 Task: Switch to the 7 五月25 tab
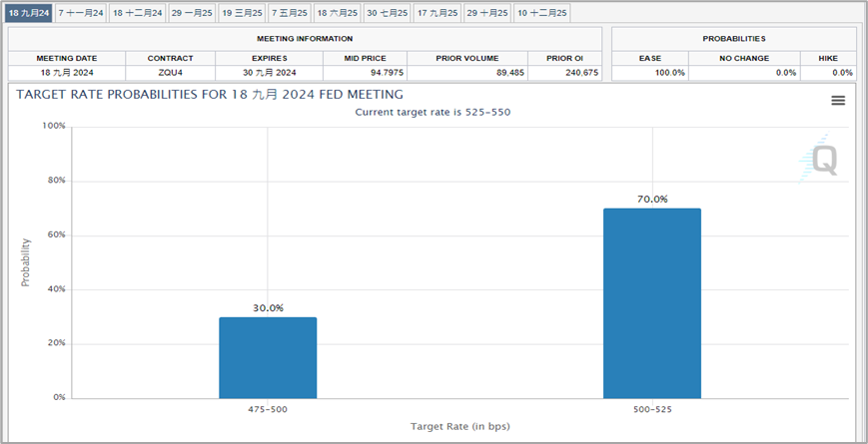290,13
